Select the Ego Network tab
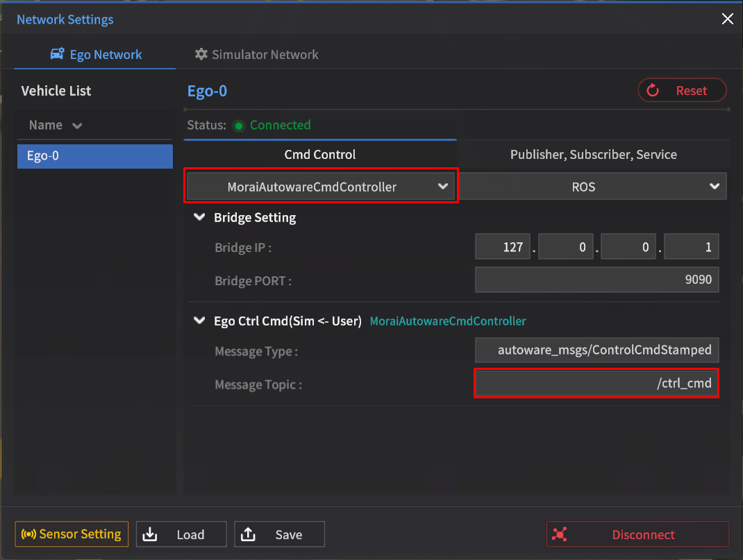 tap(96, 54)
